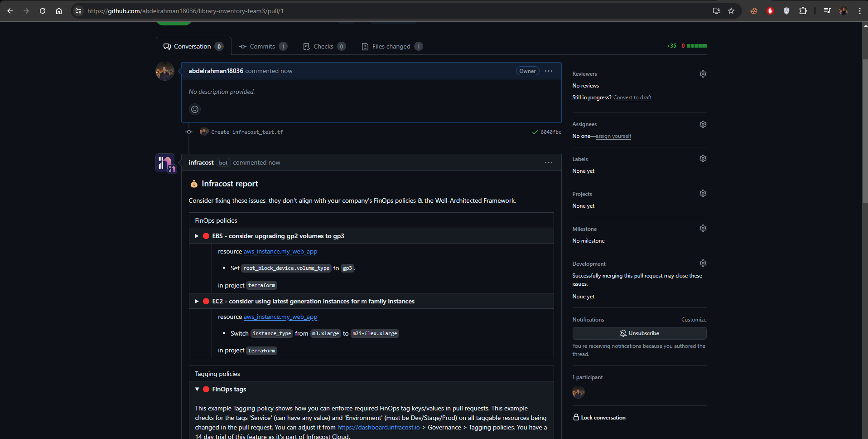Open the browser home page
This screenshot has width=868, height=439.
pos(59,11)
